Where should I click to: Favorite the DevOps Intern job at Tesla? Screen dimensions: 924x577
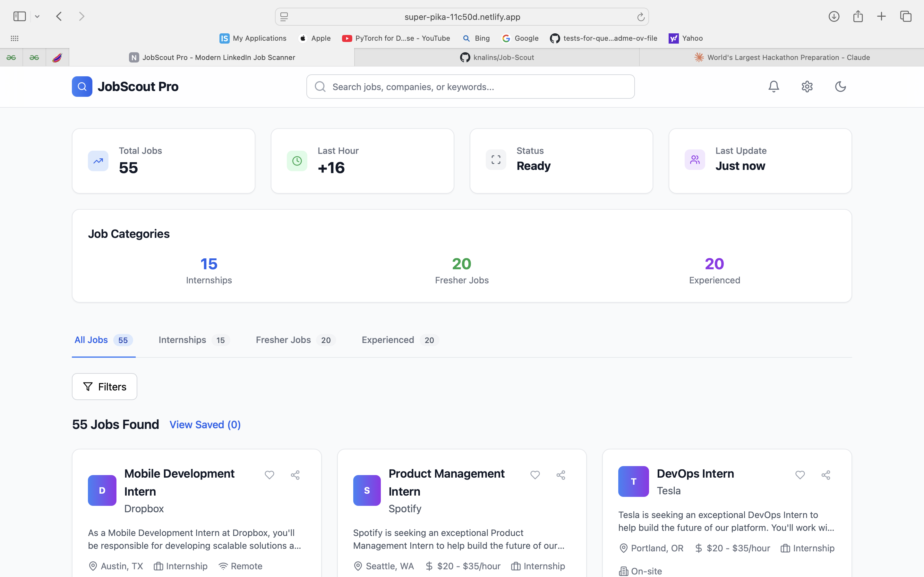[800, 475]
